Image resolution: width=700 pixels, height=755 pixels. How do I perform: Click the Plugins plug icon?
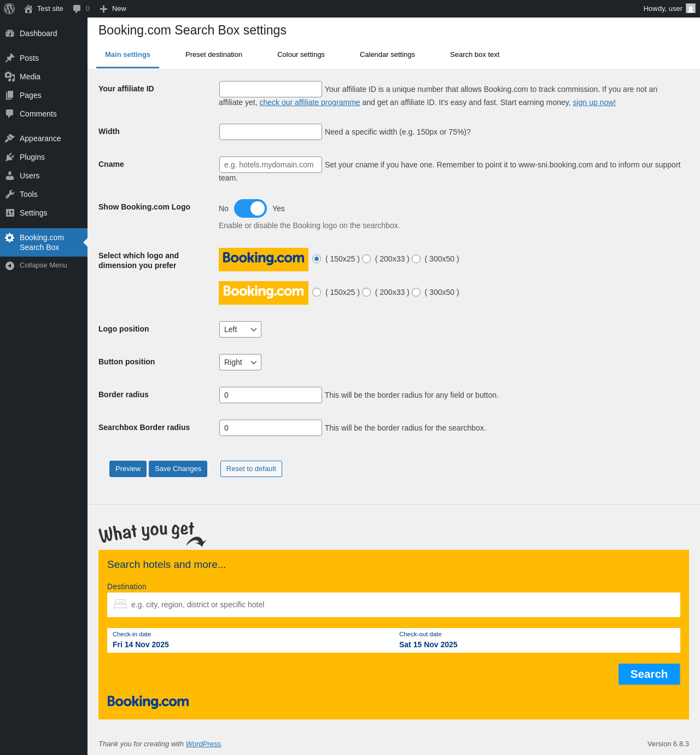pyautogui.click(x=10, y=157)
